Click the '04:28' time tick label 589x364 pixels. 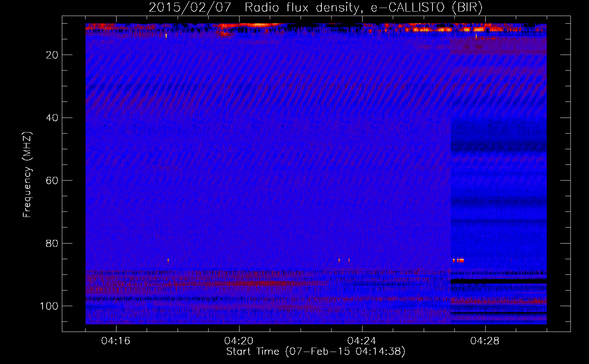485,341
